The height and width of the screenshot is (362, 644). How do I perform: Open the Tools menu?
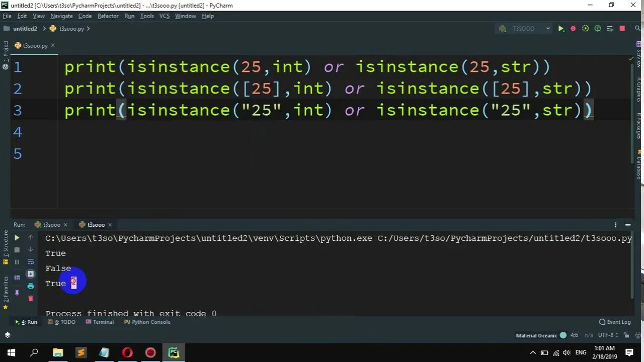[x=147, y=16]
